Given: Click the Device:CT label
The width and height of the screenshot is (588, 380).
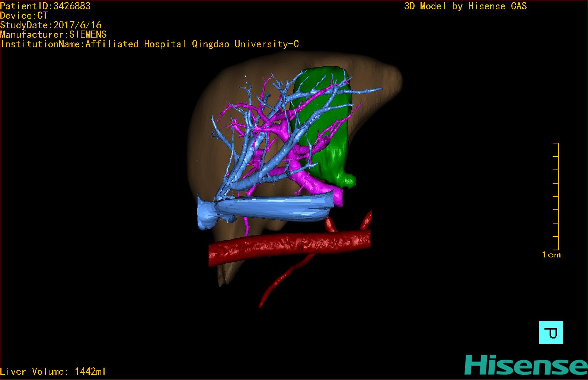Looking at the screenshot, I should (x=24, y=16).
